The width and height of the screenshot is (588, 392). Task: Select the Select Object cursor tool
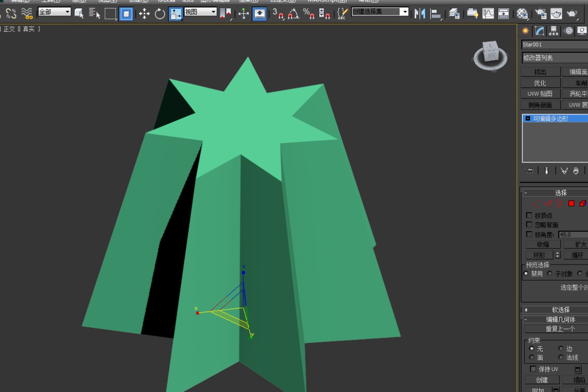79,14
